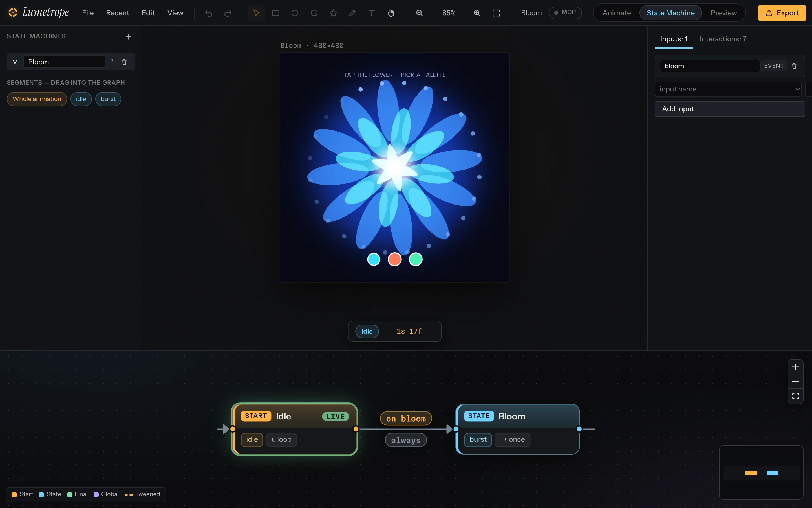
Task: Switch to the Interactions tab
Action: (723, 39)
